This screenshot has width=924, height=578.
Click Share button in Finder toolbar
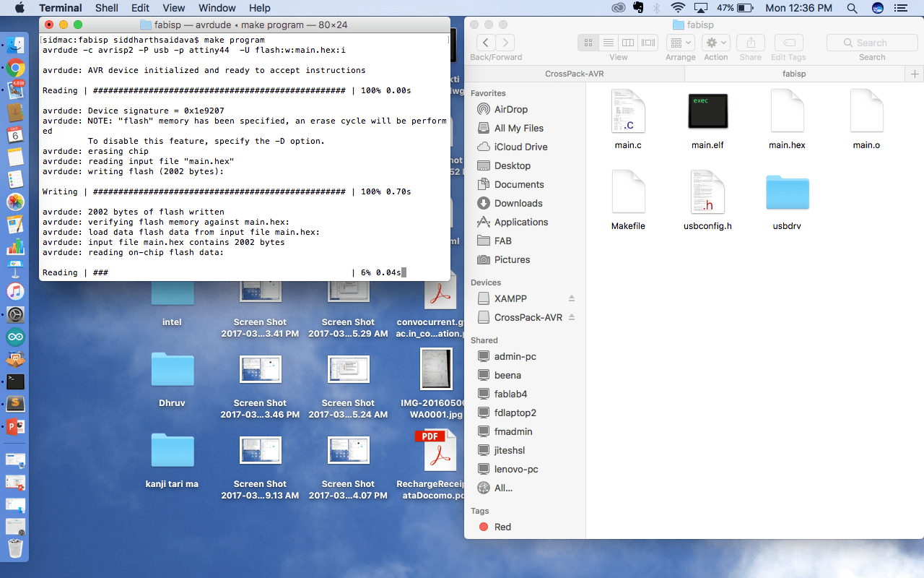(x=751, y=43)
